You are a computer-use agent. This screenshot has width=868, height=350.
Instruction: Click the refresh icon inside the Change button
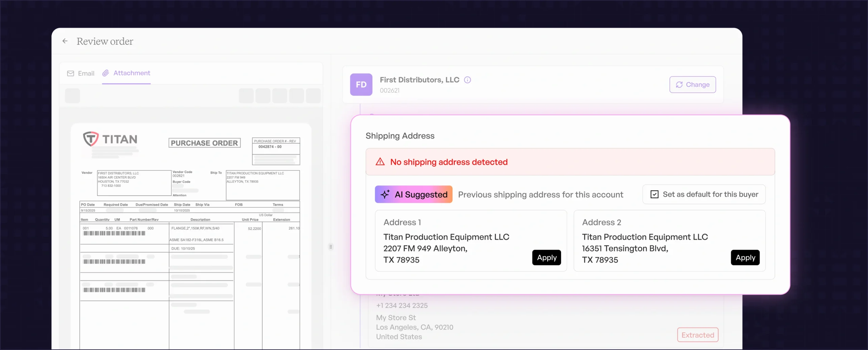click(679, 85)
